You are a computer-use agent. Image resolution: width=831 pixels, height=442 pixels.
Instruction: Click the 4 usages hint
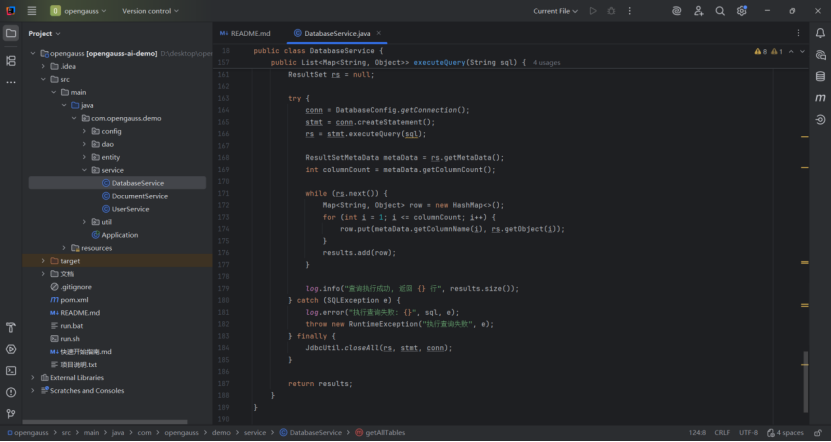(546, 63)
